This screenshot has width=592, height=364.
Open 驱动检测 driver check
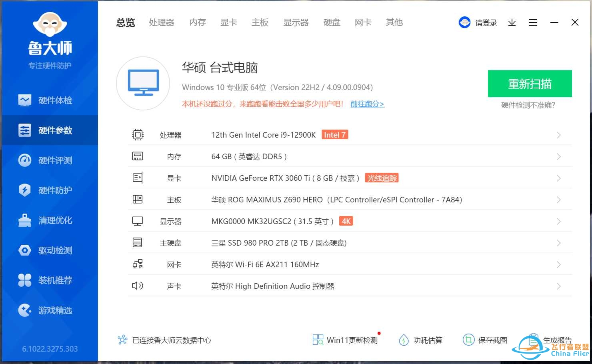pos(50,250)
